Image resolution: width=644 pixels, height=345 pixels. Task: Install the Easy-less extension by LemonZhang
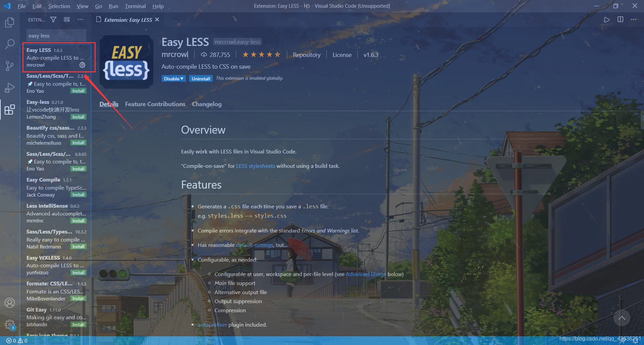78,117
